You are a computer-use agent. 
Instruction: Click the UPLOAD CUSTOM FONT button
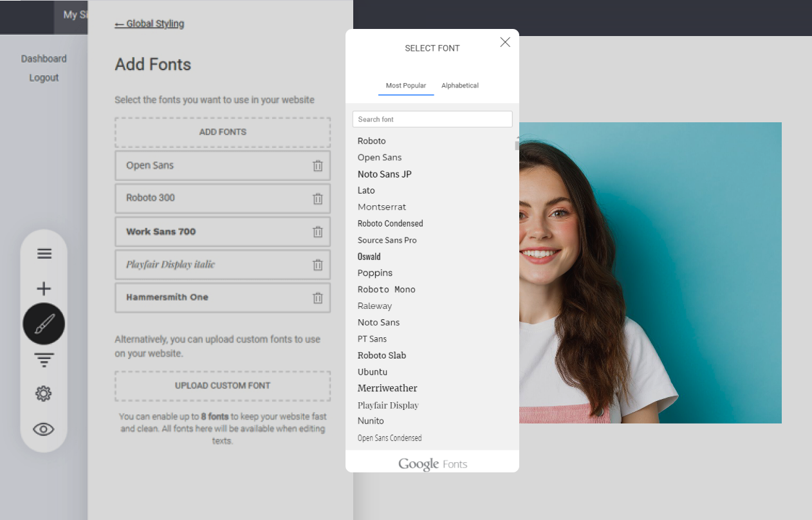[223, 386]
